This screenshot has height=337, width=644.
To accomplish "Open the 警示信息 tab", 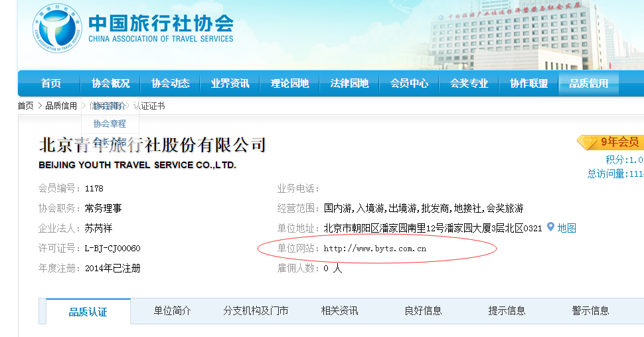I will point(590,310).
